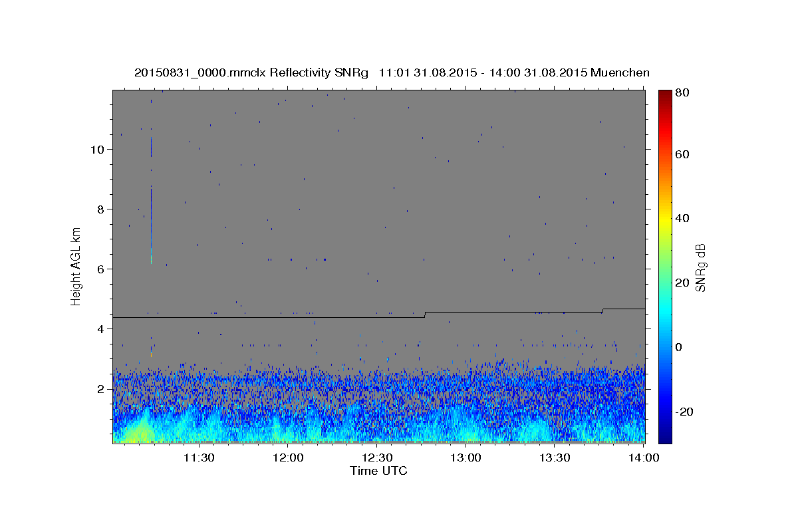Click the colorbar value 40
The height and width of the screenshot is (532, 798).
coord(683,218)
